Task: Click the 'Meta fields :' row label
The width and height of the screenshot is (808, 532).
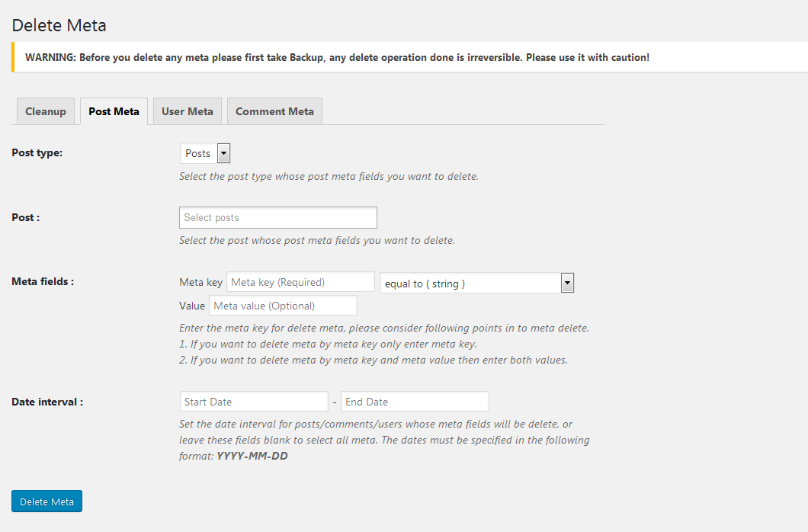Action: tap(43, 281)
